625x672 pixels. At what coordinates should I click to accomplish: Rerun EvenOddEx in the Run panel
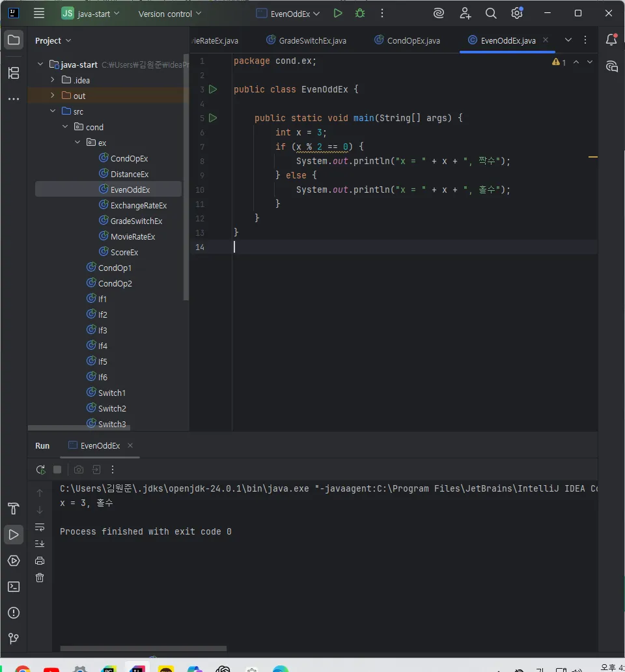[41, 469]
